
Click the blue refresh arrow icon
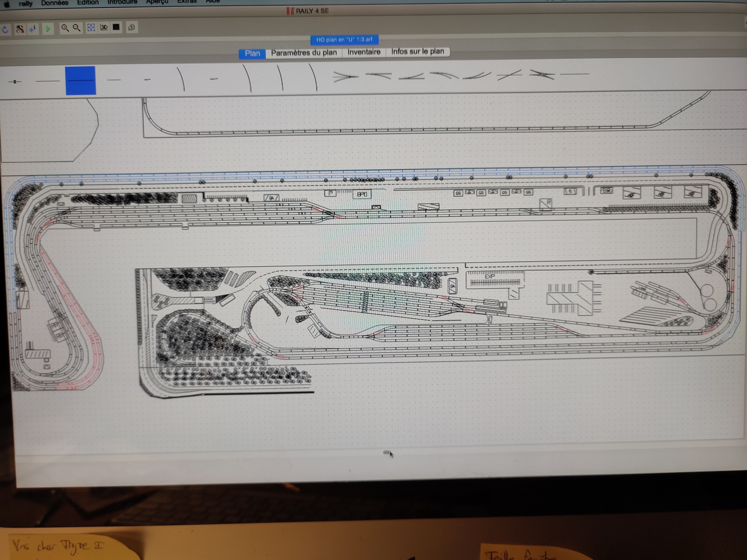tap(5, 30)
